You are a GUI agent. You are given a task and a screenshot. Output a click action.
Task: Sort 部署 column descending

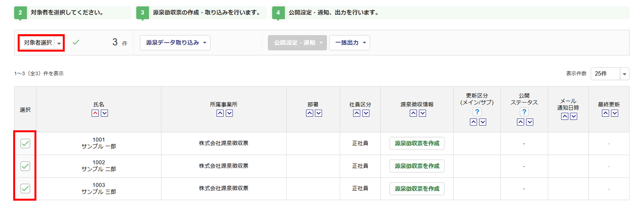coord(318,113)
